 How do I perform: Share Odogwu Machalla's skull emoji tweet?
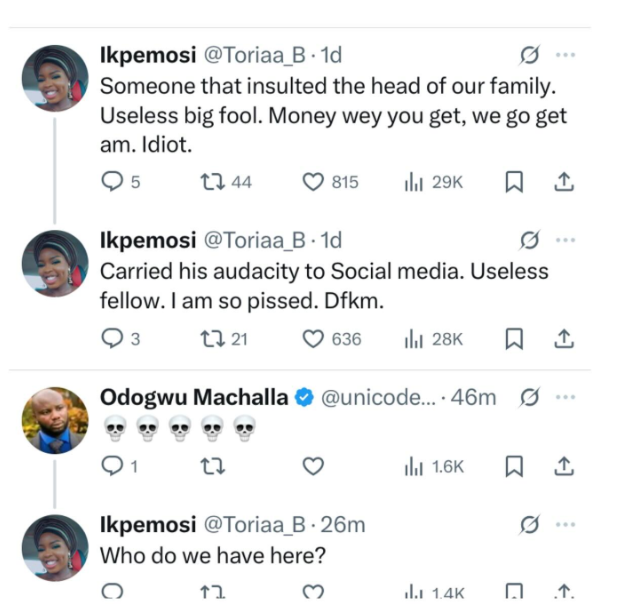563,466
